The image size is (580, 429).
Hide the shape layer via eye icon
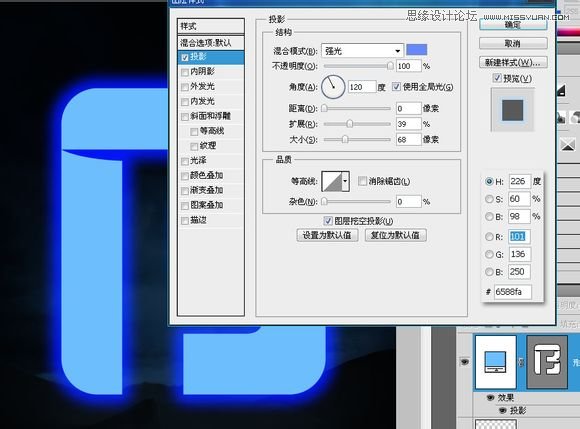point(465,361)
